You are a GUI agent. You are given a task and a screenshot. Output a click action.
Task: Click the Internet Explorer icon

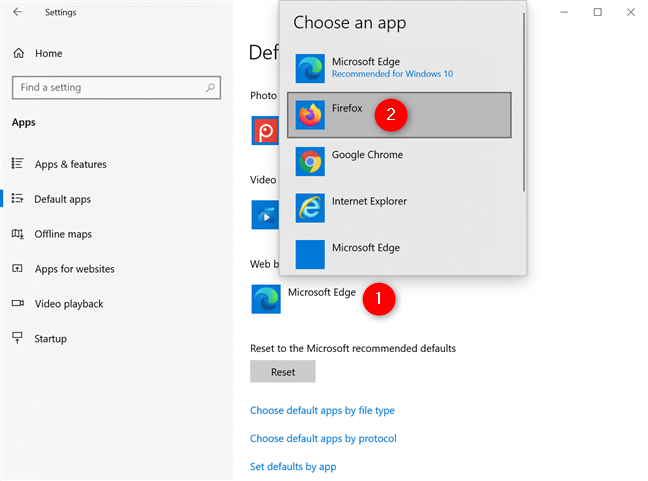(310, 208)
